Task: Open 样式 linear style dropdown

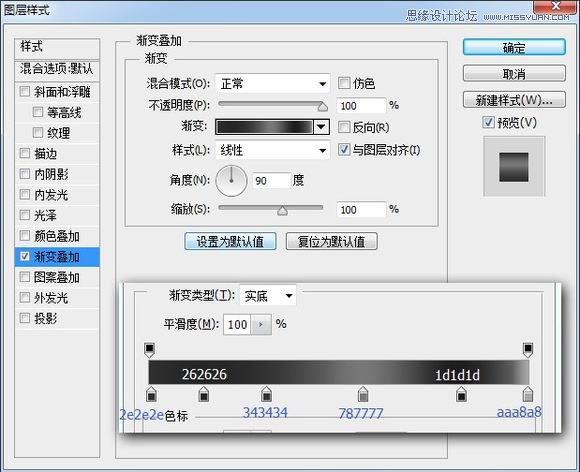Action: click(273, 150)
